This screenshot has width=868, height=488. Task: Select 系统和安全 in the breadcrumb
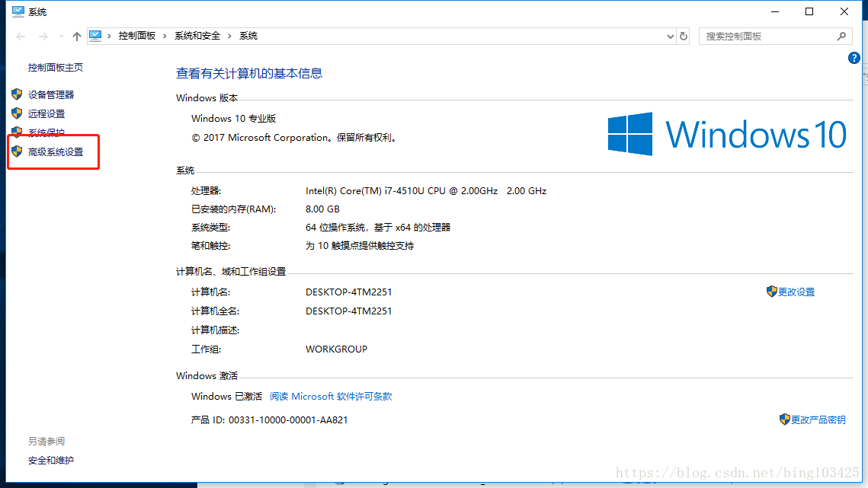[x=197, y=36]
